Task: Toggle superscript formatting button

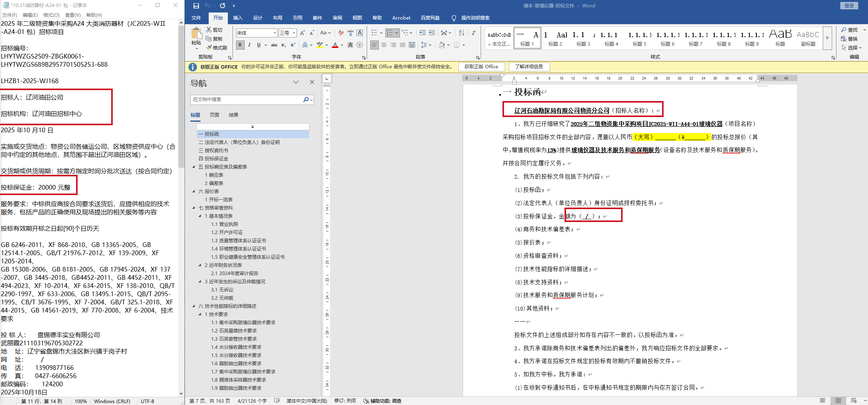Action: pos(293,45)
